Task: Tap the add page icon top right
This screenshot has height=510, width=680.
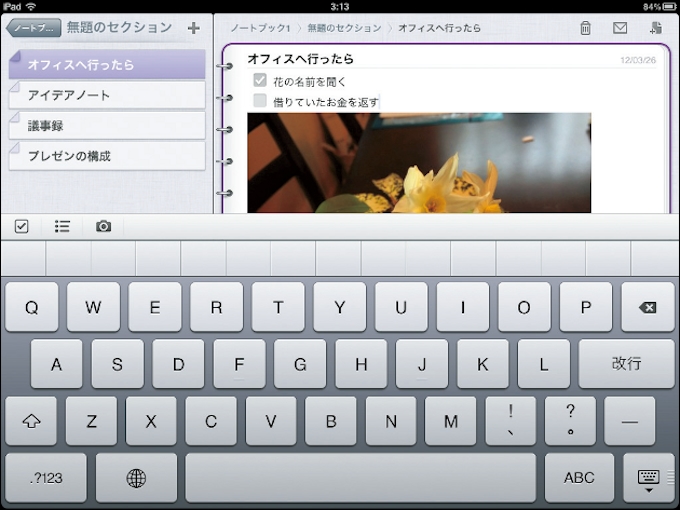Action: [x=655, y=28]
